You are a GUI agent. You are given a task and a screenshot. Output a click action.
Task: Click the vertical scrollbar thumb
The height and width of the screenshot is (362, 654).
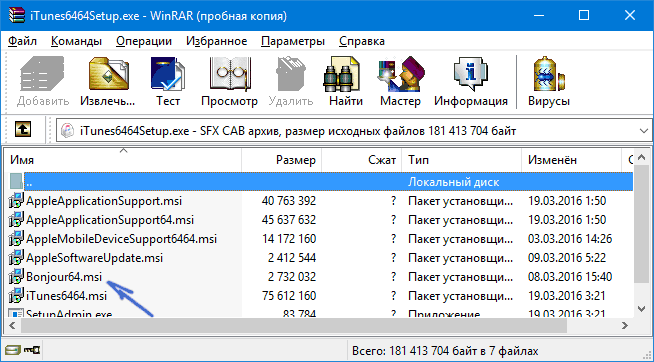642,223
